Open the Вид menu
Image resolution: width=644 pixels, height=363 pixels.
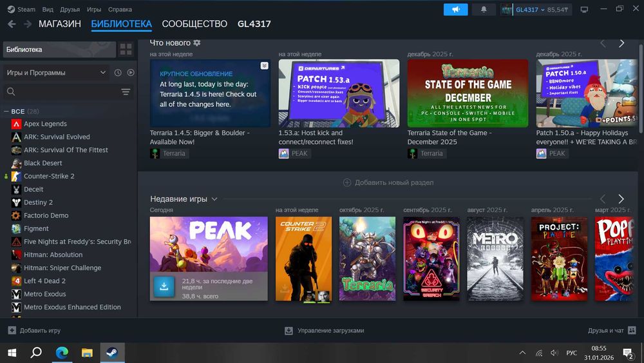(x=48, y=9)
